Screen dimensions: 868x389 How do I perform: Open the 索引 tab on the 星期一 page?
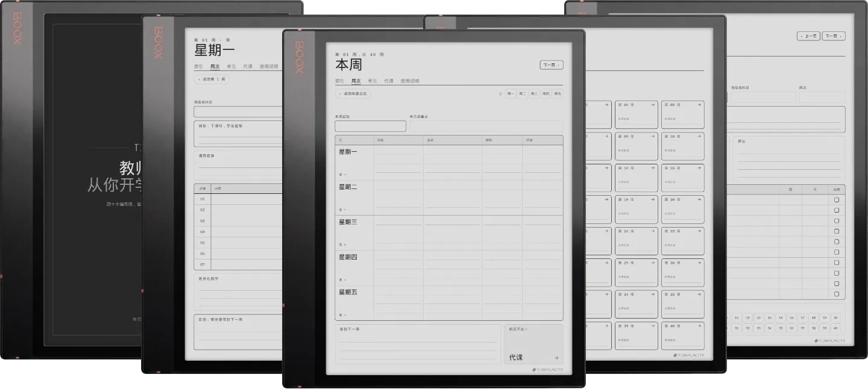(198, 66)
